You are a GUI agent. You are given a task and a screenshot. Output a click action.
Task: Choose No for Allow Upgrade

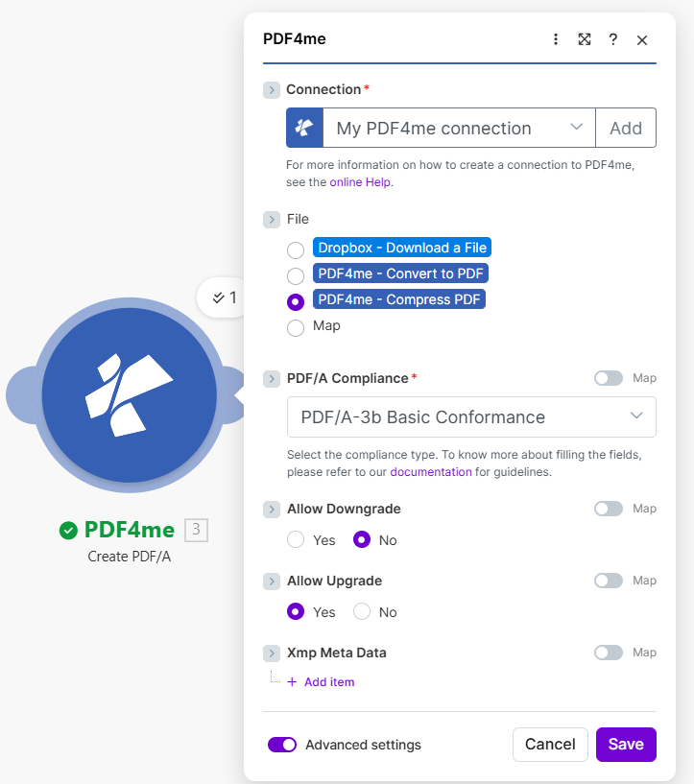tap(362, 611)
